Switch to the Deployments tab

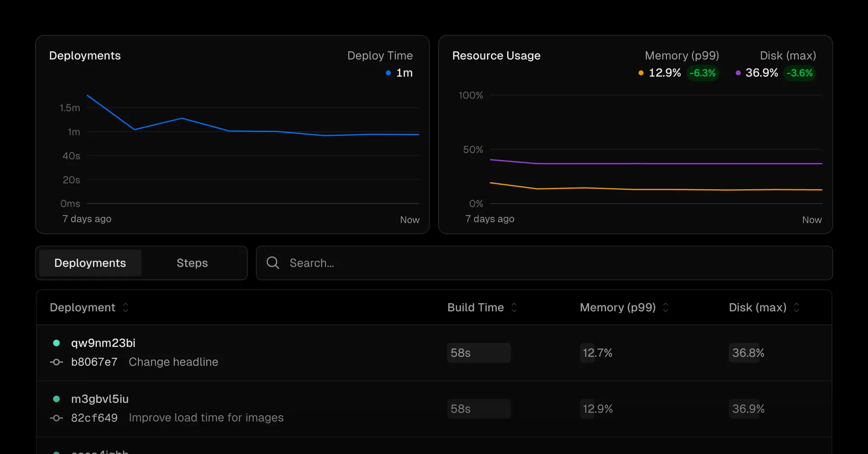tap(90, 263)
